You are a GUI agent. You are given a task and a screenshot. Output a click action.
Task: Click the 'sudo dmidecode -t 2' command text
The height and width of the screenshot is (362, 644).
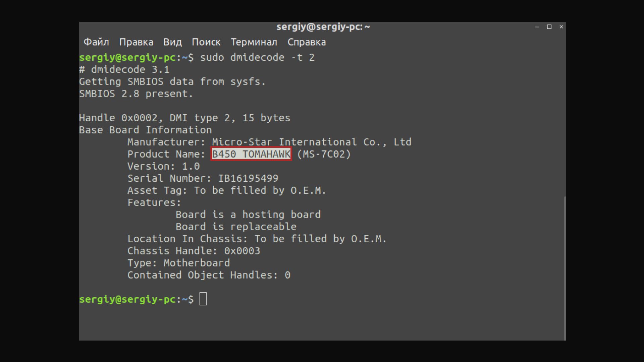point(257,57)
